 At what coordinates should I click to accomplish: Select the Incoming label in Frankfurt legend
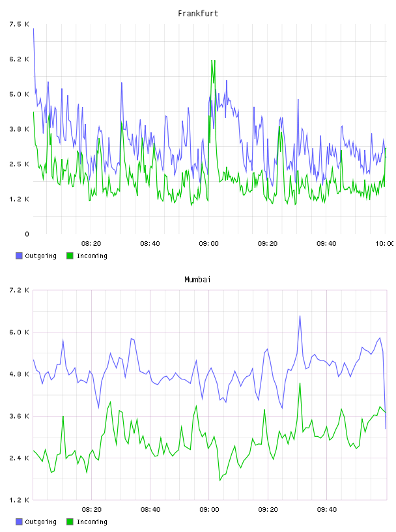(92, 256)
